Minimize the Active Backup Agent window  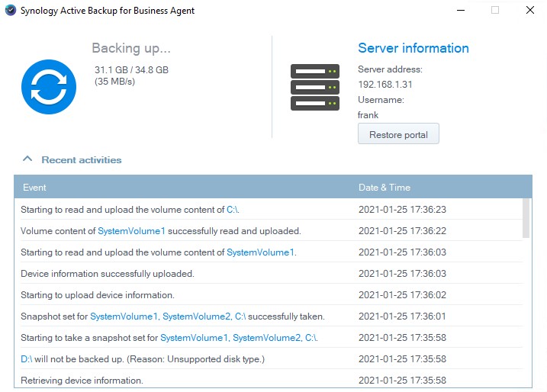coord(461,10)
